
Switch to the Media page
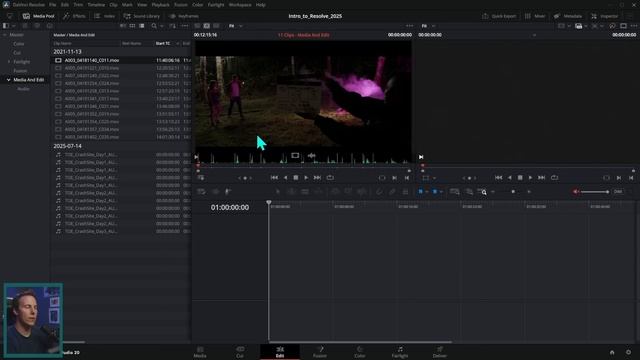coord(200,352)
